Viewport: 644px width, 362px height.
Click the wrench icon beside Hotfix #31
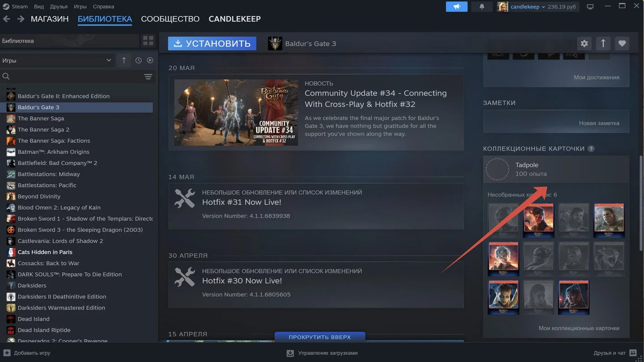[185, 198]
